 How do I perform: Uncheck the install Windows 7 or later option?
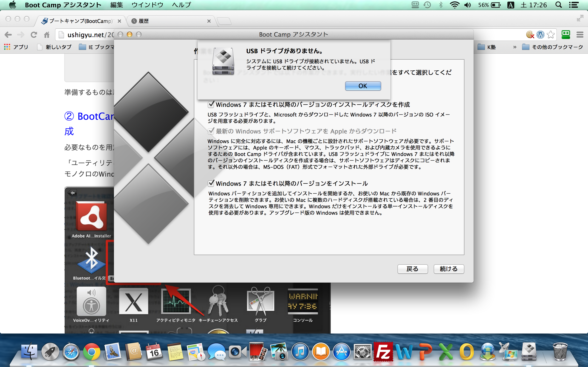(211, 183)
